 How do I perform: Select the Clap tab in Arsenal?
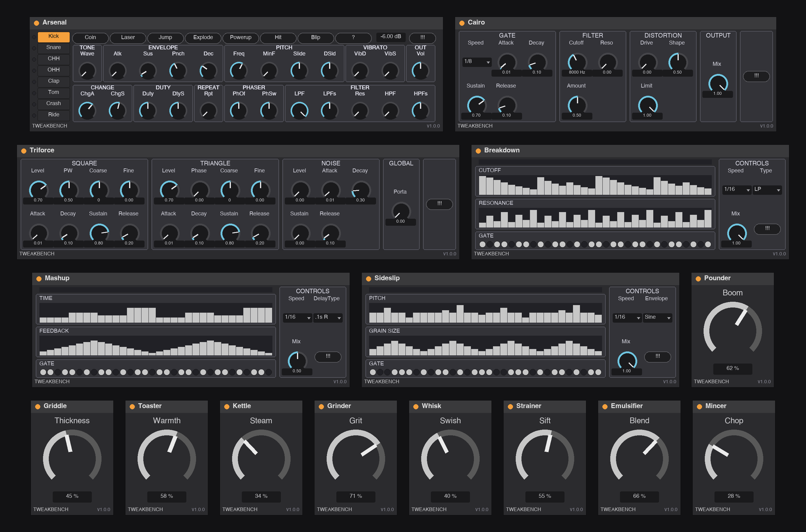pyautogui.click(x=54, y=81)
